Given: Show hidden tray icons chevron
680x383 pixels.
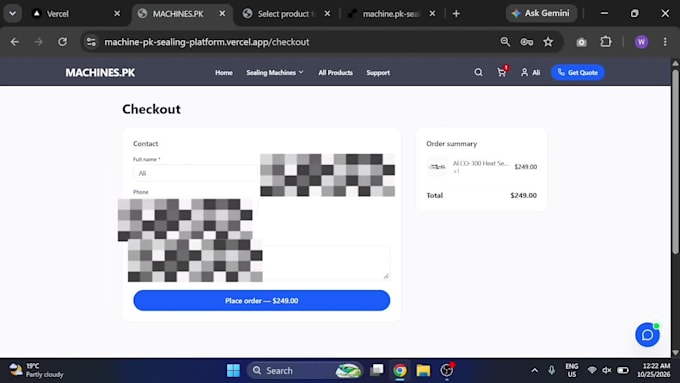Looking at the screenshot, I should (x=535, y=370).
